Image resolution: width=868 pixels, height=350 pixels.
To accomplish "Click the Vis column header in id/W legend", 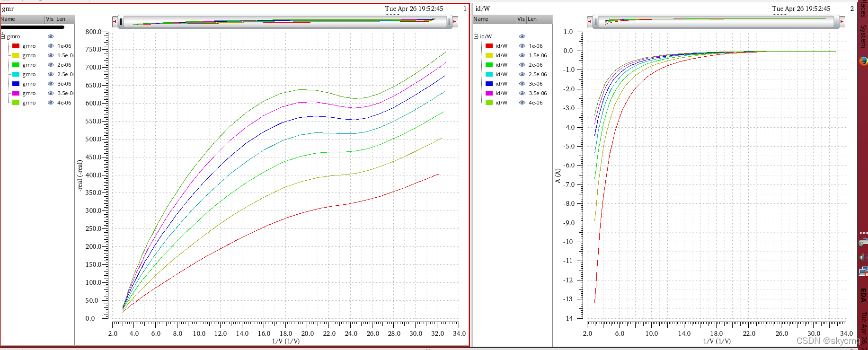I will (521, 19).
